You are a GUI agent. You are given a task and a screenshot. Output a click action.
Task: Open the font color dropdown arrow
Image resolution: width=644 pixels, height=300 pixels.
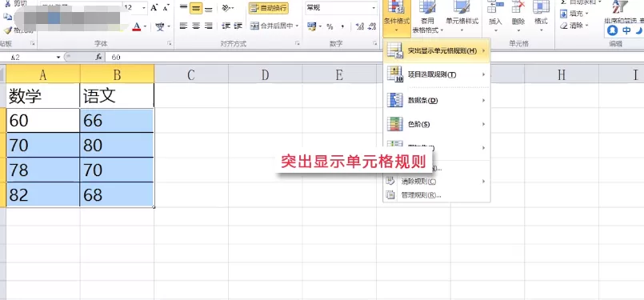click(x=145, y=26)
